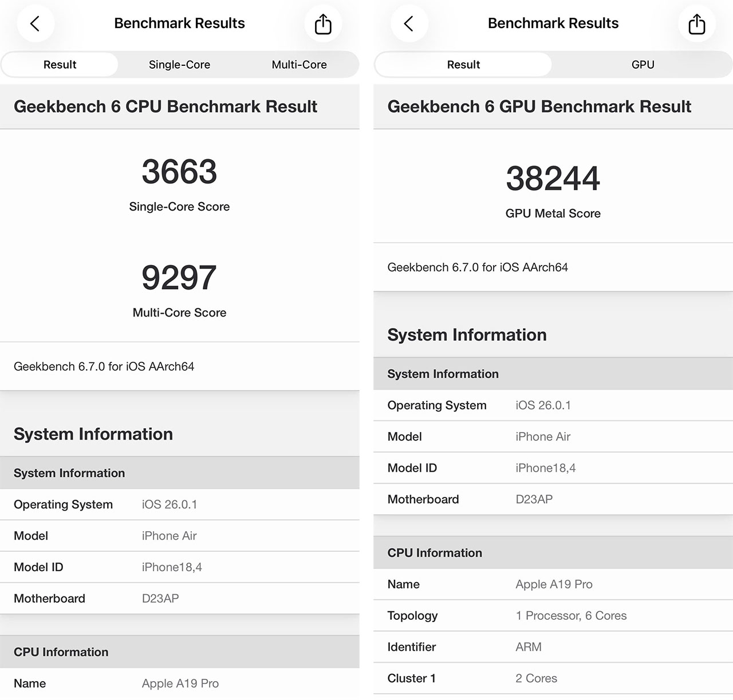This screenshot has height=700, width=733.
Task: Click Model ID label in CPU screen
Action: click(x=38, y=567)
